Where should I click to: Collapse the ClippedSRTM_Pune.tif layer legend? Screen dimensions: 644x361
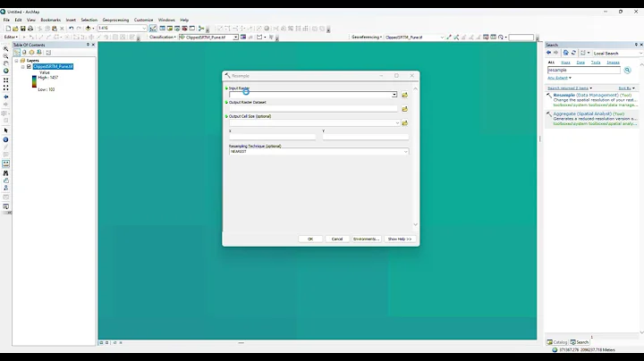[x=23, y=66]
